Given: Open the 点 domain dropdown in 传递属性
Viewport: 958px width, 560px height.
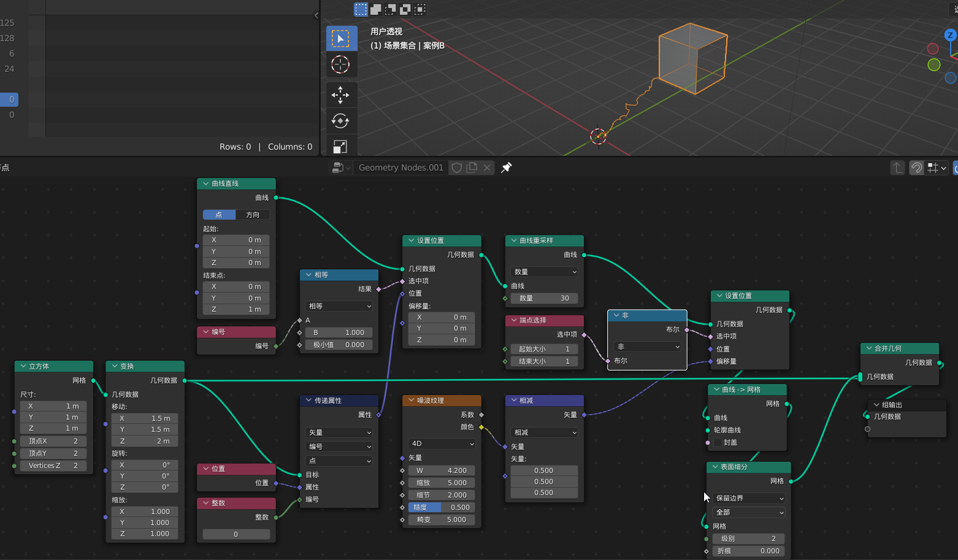Looking at the screenshot, I should (339, 461).
